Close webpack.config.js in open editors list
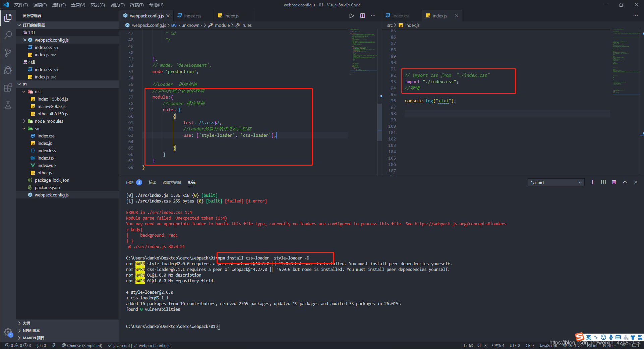 pyautogui.click(x=25, y=40)
